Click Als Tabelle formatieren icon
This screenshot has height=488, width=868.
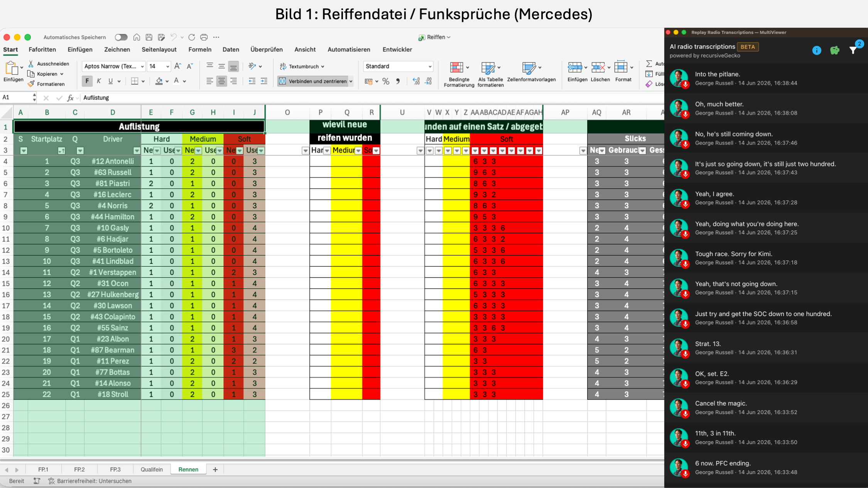point(488,68)
